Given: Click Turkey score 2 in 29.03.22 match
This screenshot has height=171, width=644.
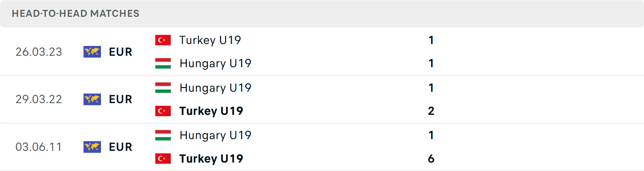Looking at the screenshot, I should [431, 111].
